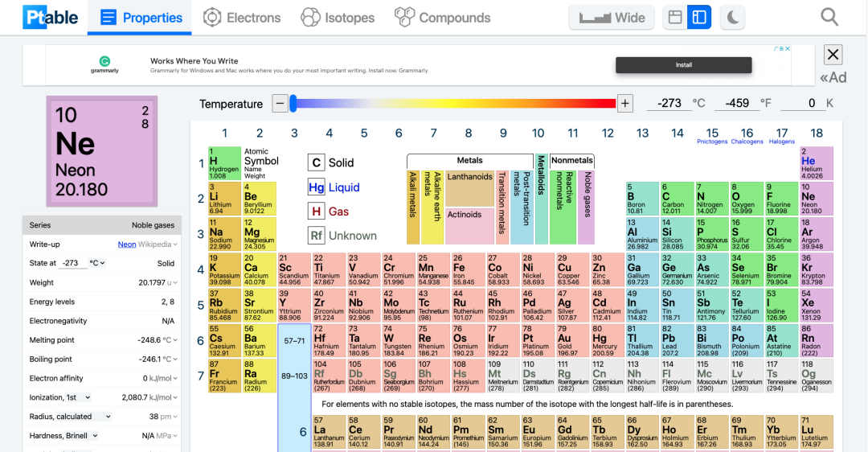This screenshot has width=868, height=452.
Task: Switch to top panel layout icon
Action: click(676, 17)
